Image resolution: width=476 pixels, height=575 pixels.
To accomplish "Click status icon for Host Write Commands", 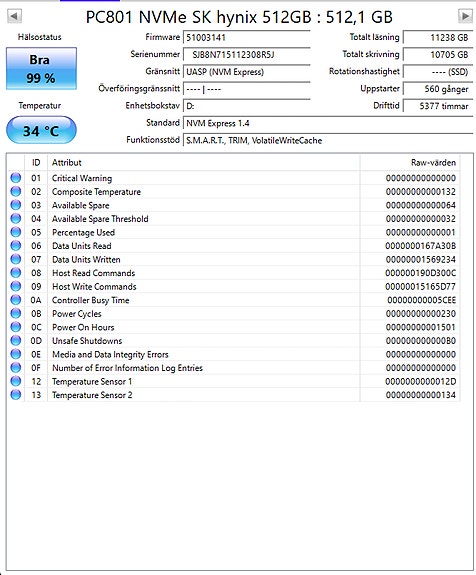I will (16, 286).
